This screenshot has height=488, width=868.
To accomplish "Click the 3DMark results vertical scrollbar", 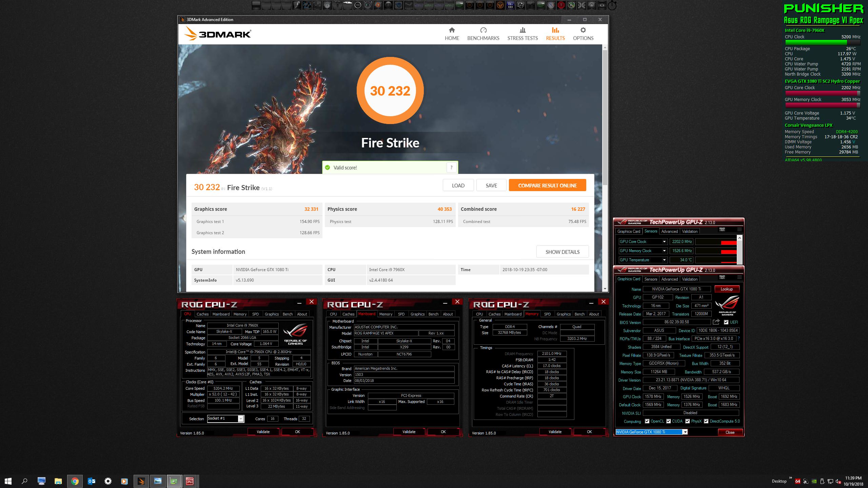I will 605,117.
